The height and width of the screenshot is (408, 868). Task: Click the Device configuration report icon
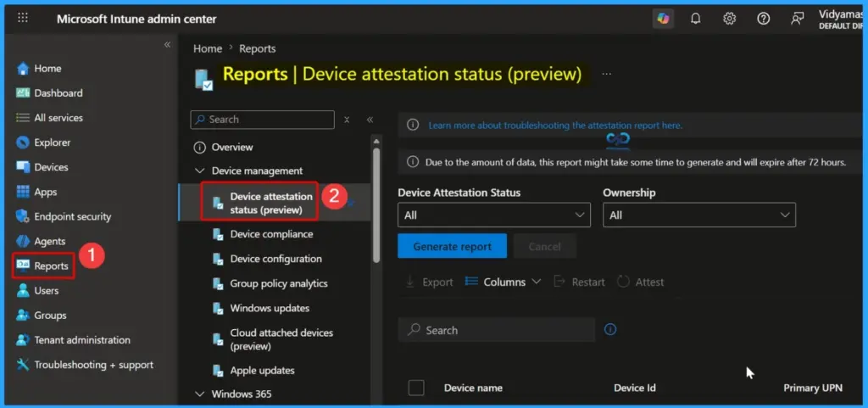[x=218, y=259]
